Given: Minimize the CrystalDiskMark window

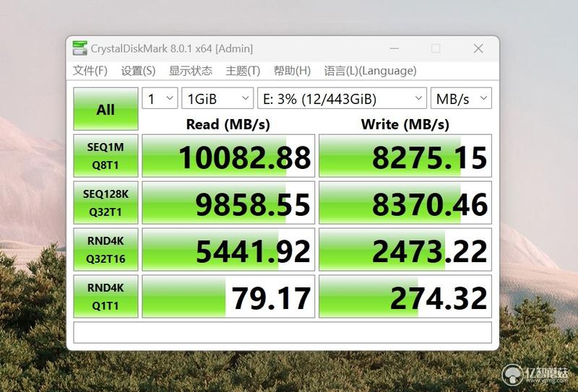Looking at the screenshot, I should [394, 48].
